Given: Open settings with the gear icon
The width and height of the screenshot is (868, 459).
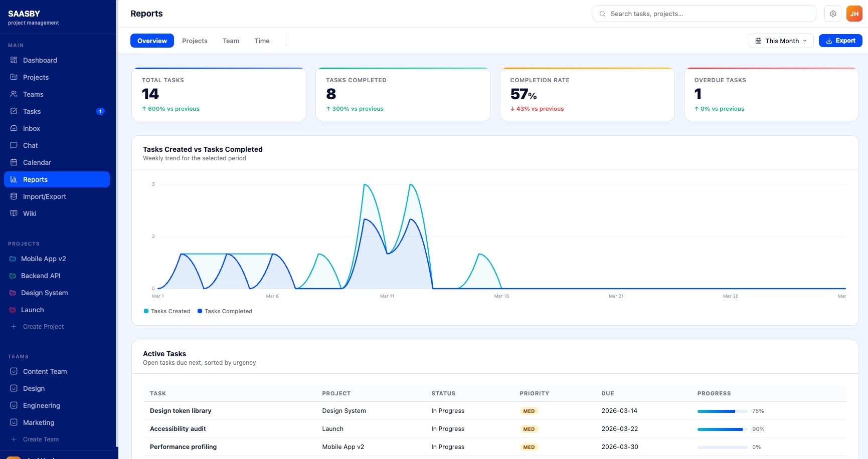Looking at the screenshot, I should [x=833, y=14].
